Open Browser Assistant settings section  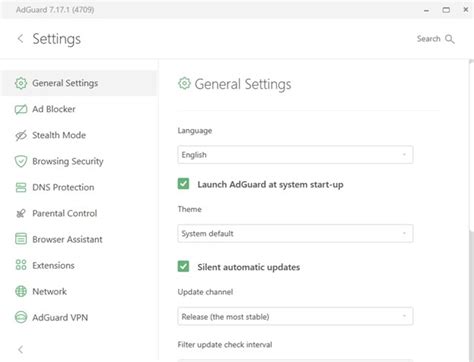point(79,239)
